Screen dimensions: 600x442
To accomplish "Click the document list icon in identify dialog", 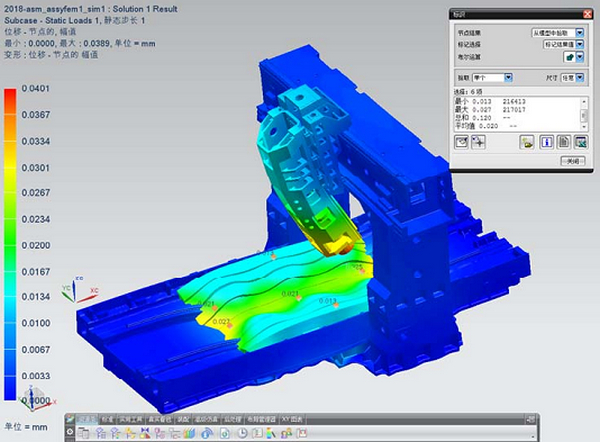I will pos(563,143).
